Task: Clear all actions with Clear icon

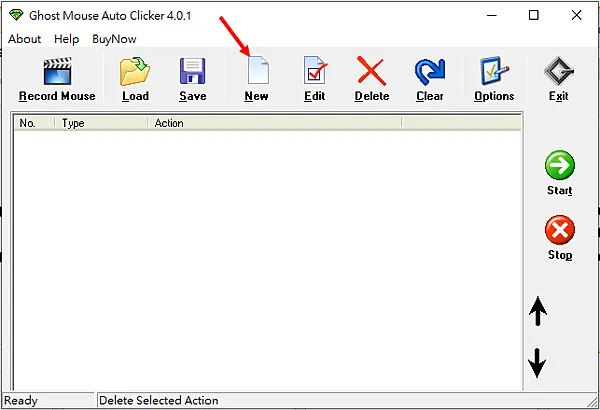Action: tap(430, 72)
